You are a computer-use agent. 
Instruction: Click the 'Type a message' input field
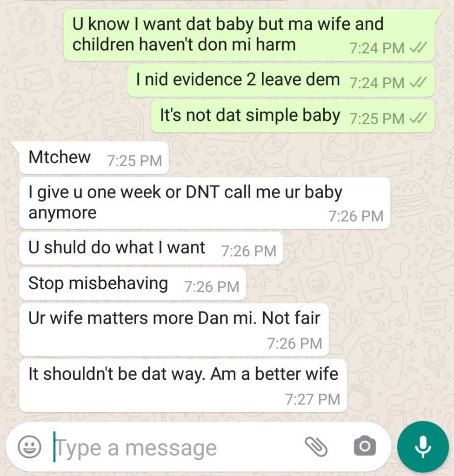176,448
